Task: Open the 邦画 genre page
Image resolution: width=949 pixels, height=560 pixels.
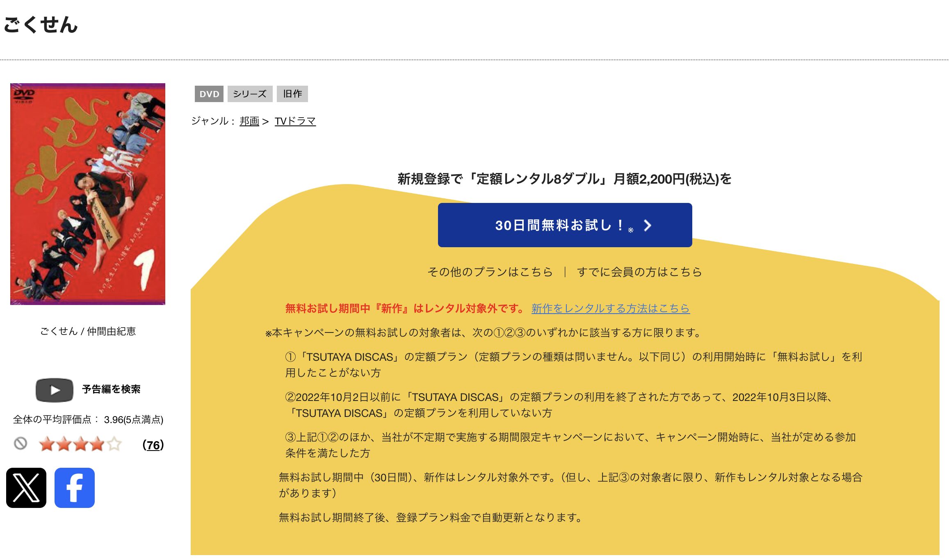Action: click(x=249, y=121)
